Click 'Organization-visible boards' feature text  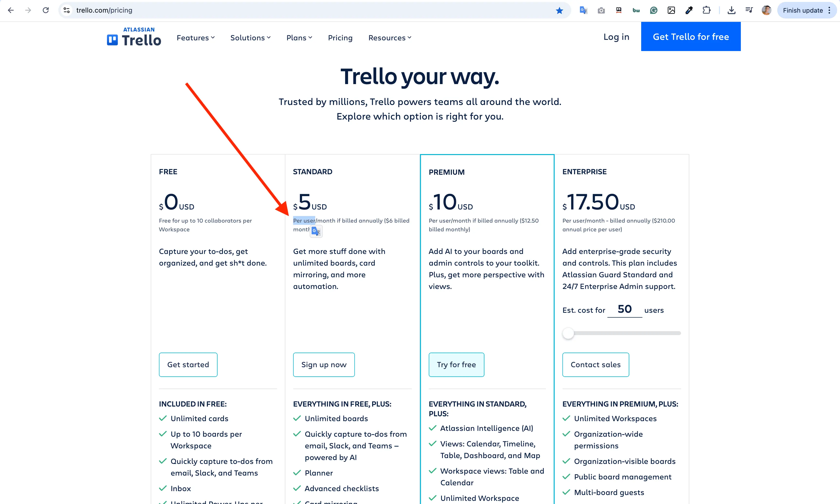(x=625, y=461)
